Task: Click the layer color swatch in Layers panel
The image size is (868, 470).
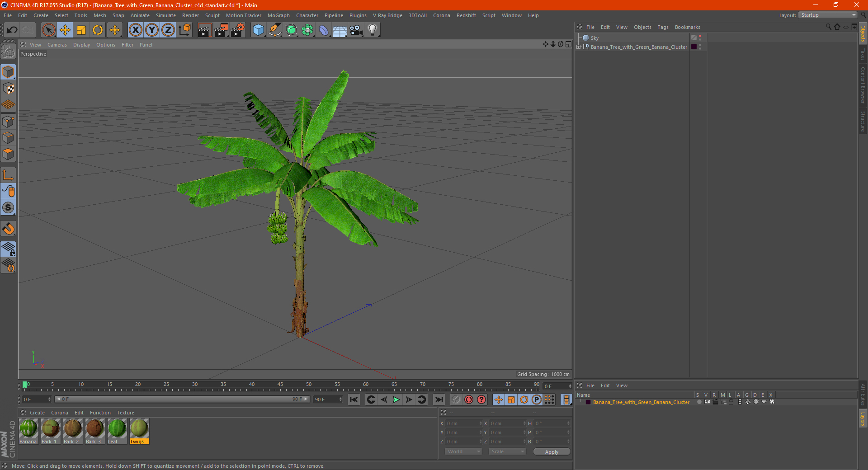Action: 588,402
